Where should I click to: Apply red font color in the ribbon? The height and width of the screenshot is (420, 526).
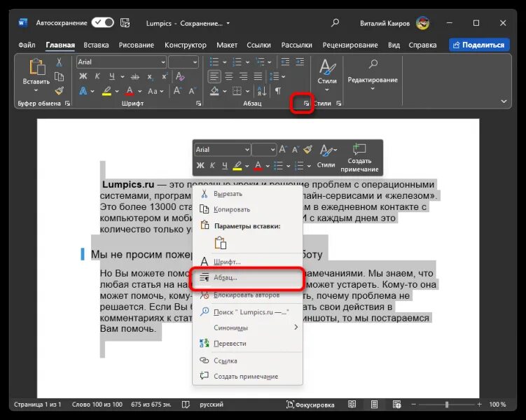pos(130,91)
